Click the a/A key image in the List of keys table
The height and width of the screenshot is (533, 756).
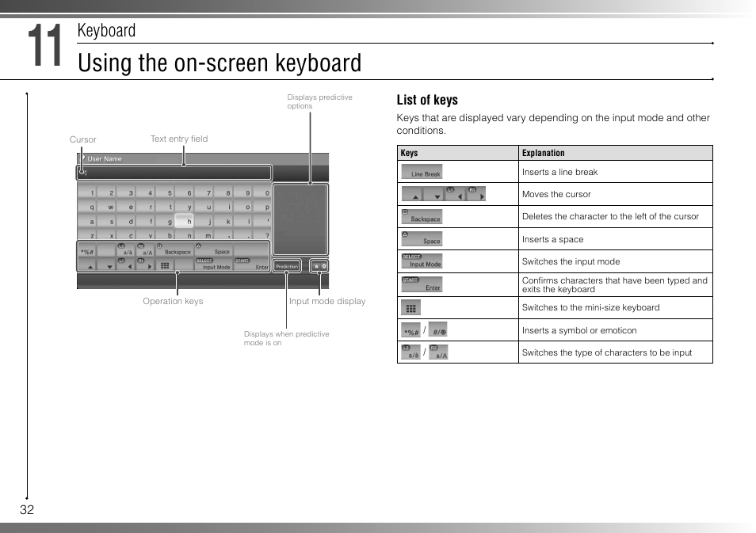(x=438, y=352)
